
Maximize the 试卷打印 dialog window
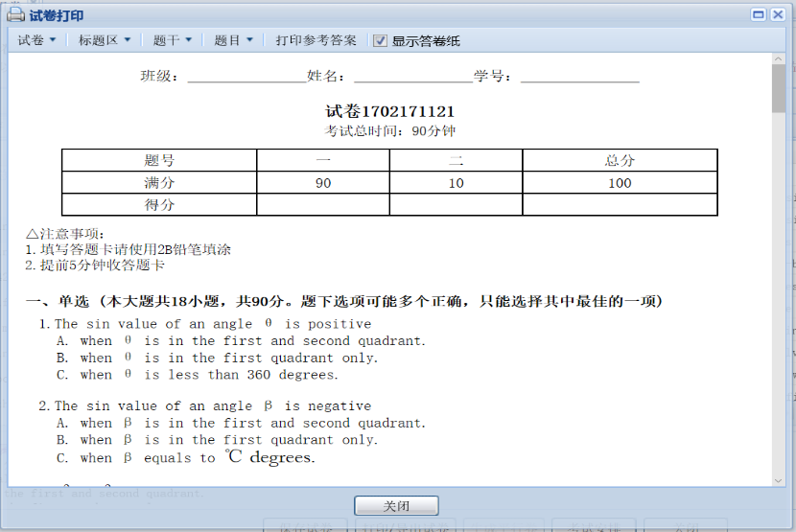(758, 14)
